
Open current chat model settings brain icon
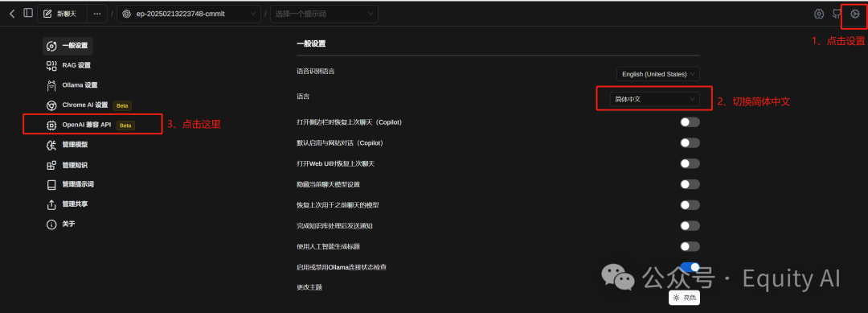coord(819,14)
